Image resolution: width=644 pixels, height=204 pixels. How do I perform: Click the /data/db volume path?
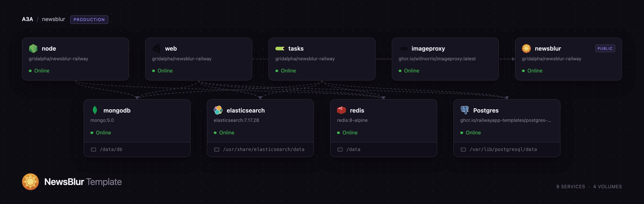(x=111, y=149)
